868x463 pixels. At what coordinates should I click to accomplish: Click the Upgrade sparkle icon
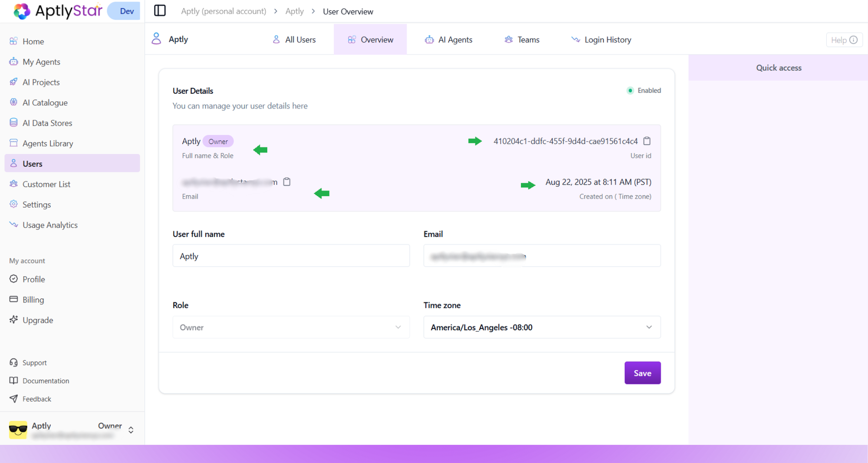point(13,320)
